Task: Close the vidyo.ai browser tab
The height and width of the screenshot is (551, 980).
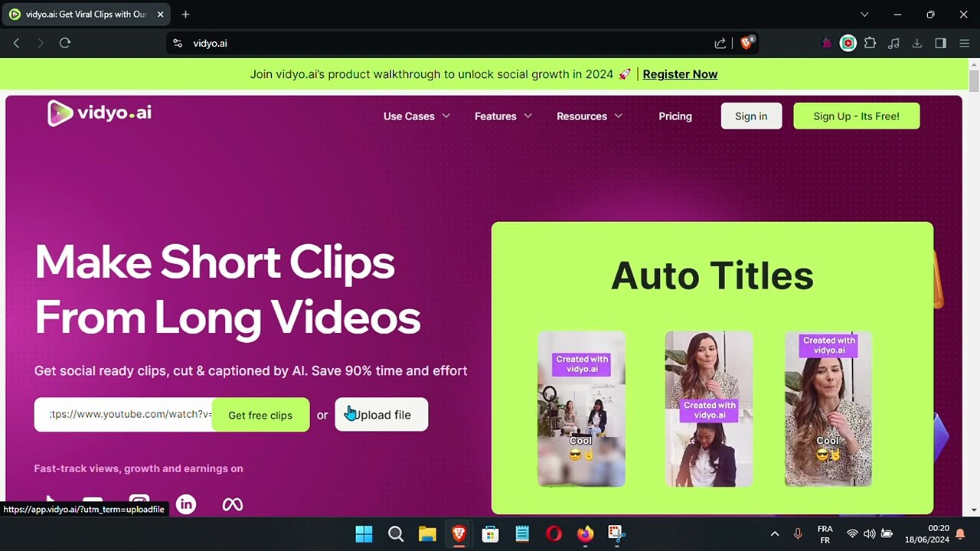Action: [x=160, y=15]
